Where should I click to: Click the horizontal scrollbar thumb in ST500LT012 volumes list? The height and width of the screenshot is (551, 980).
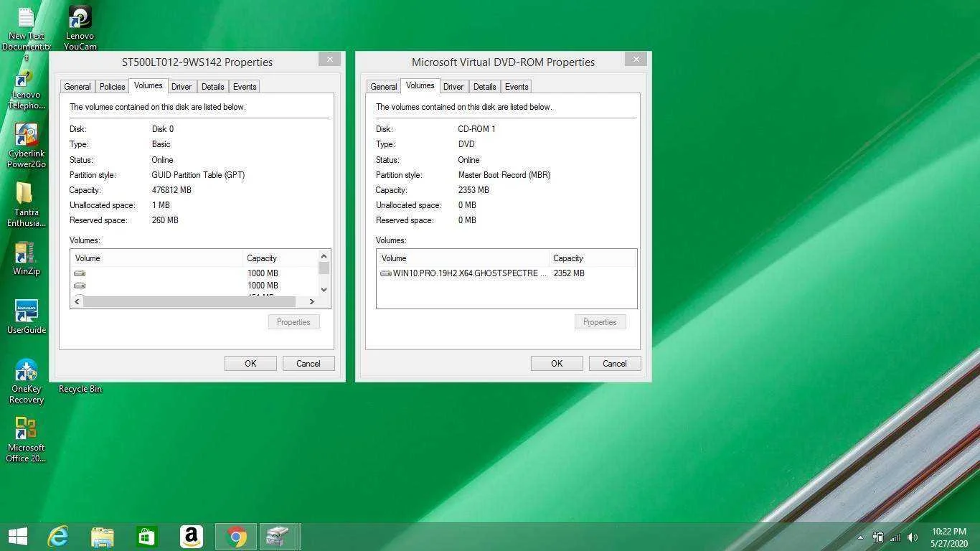[x=189, y=302]
